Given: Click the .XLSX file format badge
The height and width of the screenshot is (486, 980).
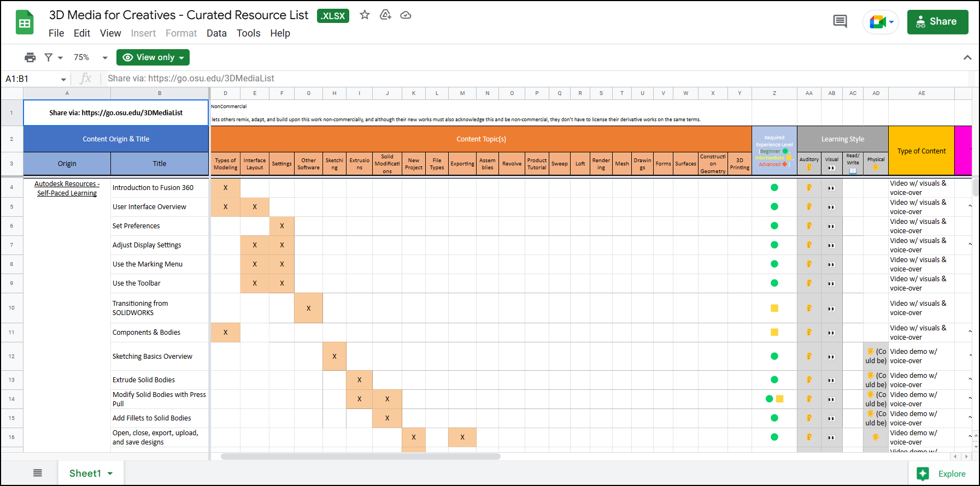Looking at the screenshot, I should pyautogui.click(x=333, y=16).
